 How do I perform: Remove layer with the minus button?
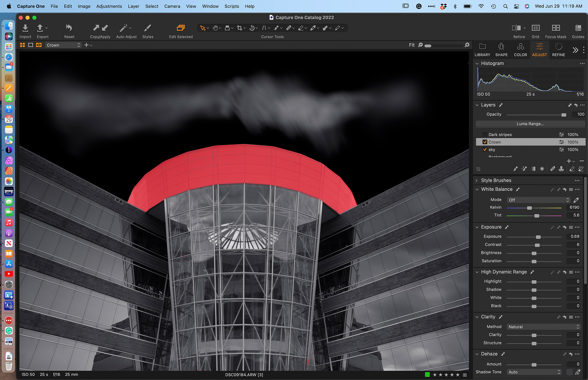582,161
